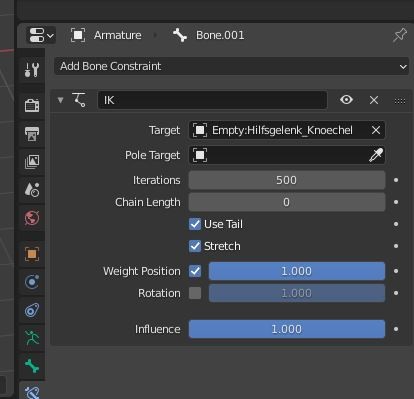Disable the Weight Position checkbox
The height and width of the screenshot is (399, 414).
click(x=195, y=271)
